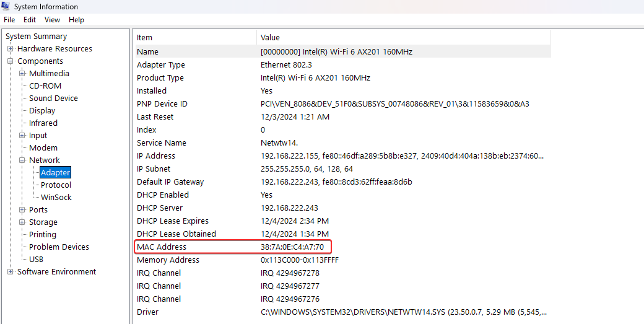Select the WinSock tree item
The width and height of the screenshot is (644, 324).
click(56, 198)
